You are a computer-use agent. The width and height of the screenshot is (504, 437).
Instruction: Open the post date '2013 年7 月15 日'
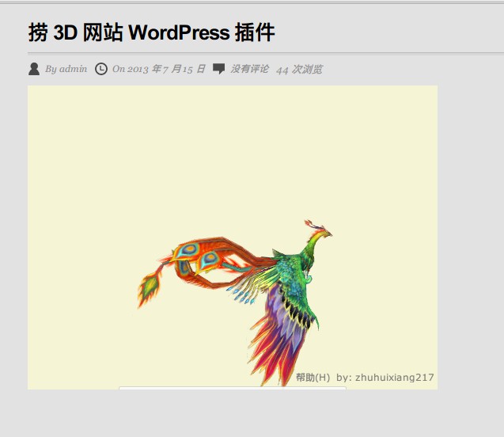click(166, 69)
